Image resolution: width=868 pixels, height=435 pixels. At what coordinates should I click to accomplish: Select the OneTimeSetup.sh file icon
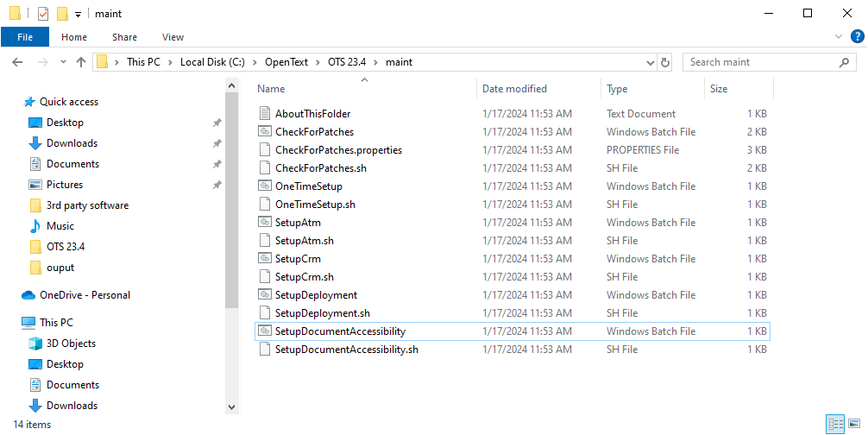click(x=265, y=205)
